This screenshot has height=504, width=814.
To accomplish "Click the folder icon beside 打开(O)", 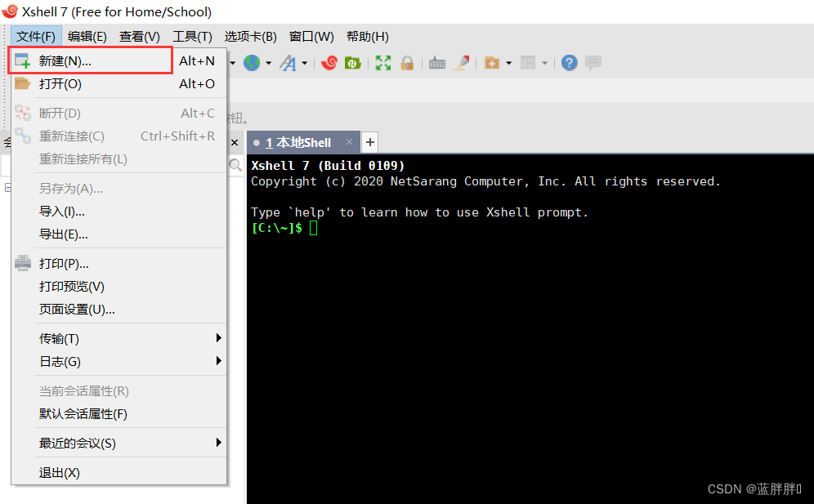I will (x=23, y=83).
